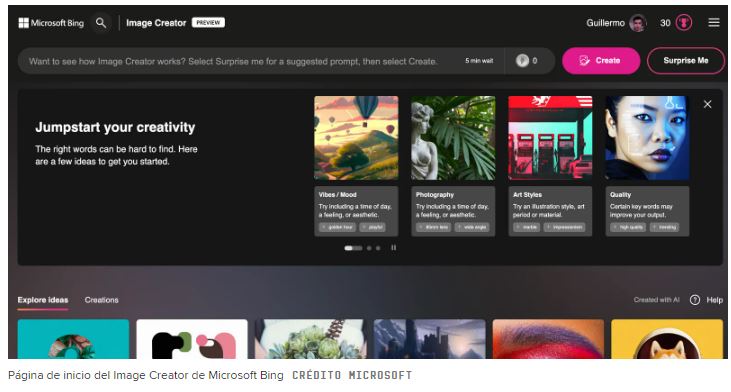Add the impressionism keyword chip
Screen dimensions: 731x392
coord(565,227)
